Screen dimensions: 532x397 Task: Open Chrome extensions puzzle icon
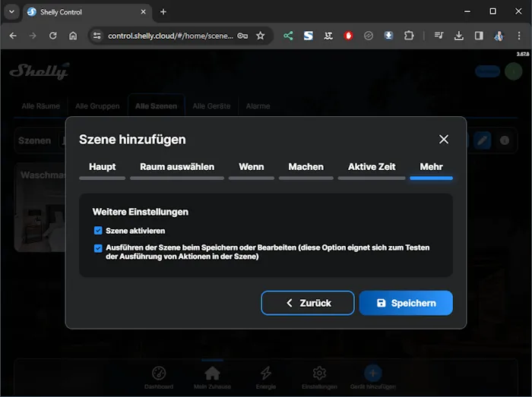409,36
